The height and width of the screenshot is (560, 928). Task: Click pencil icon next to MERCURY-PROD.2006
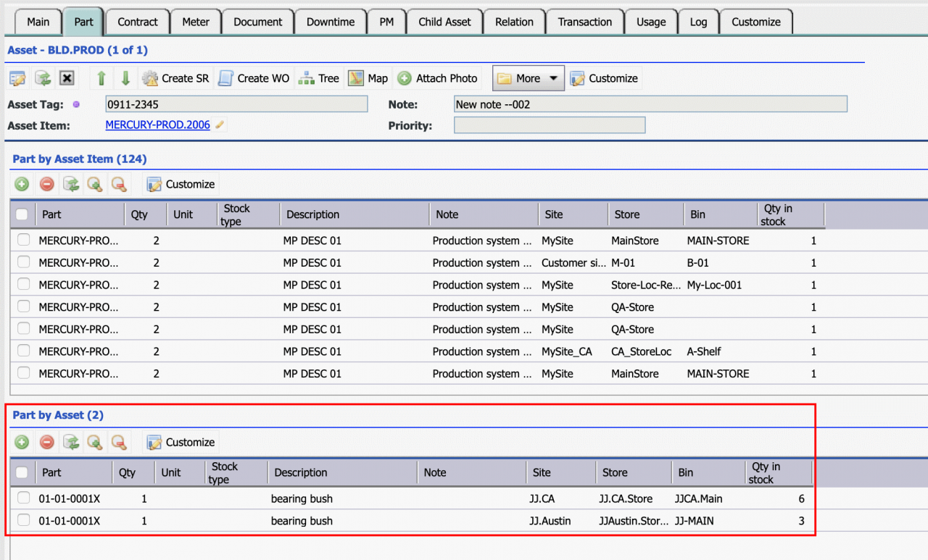[220, 125]
